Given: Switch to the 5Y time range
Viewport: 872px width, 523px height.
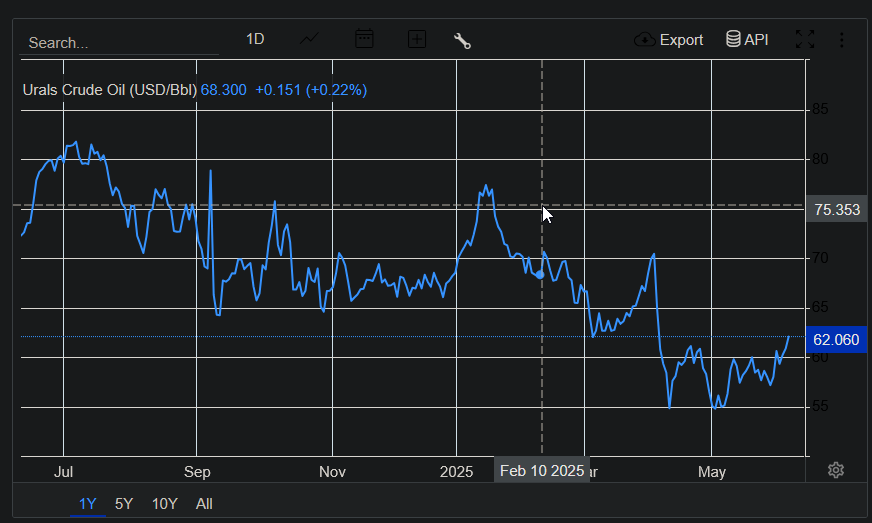Looking at the screenshot, I should click(x=124, y=504).
